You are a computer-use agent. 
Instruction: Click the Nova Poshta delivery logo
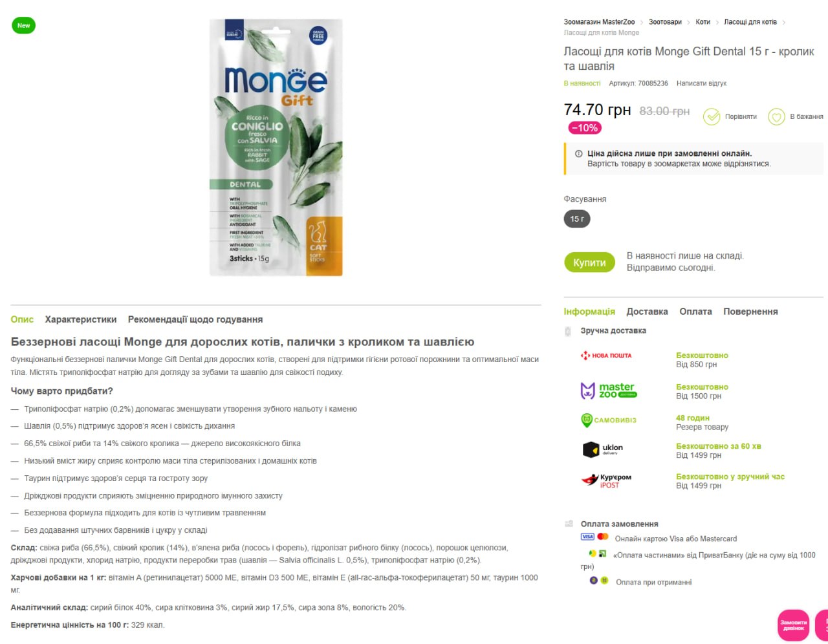coord(606,356)
